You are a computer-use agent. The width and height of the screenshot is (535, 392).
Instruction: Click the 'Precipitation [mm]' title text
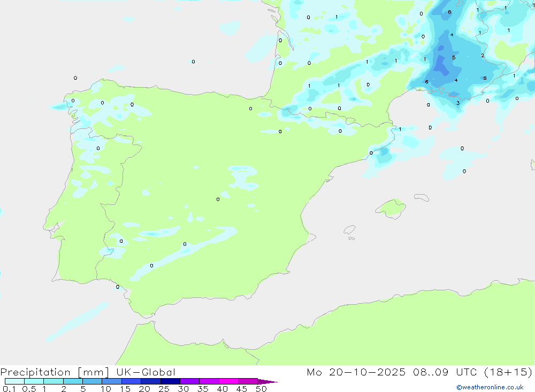pos(55,372)
